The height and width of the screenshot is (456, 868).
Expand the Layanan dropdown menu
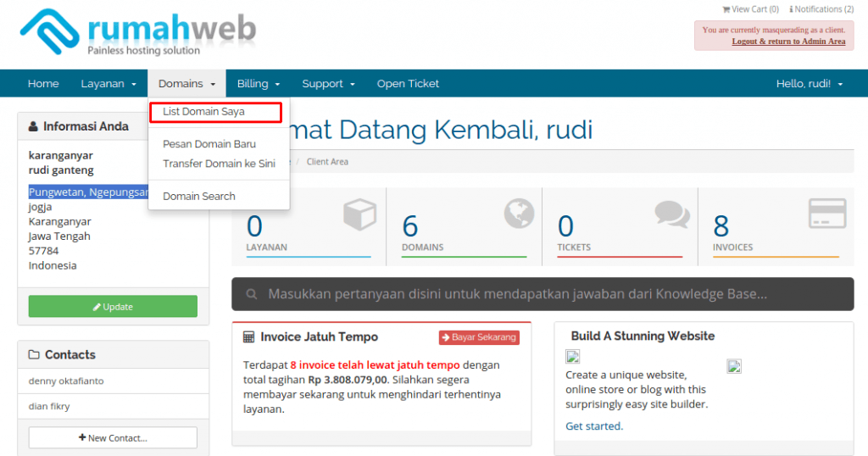(108, 84)
